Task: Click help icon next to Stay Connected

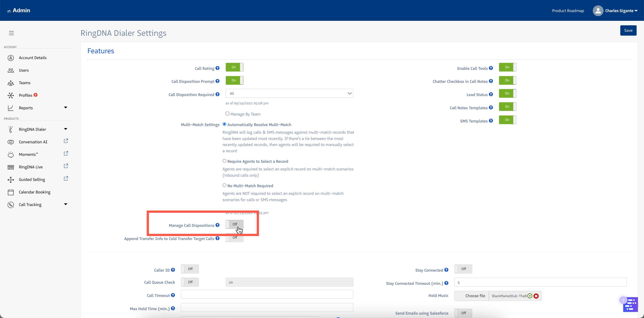Action: (446, 270)
